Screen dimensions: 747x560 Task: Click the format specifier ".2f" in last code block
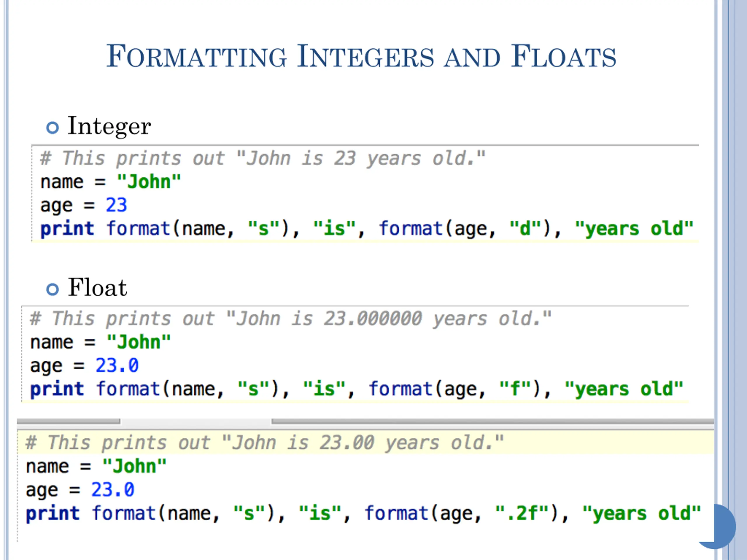[522, 513]
